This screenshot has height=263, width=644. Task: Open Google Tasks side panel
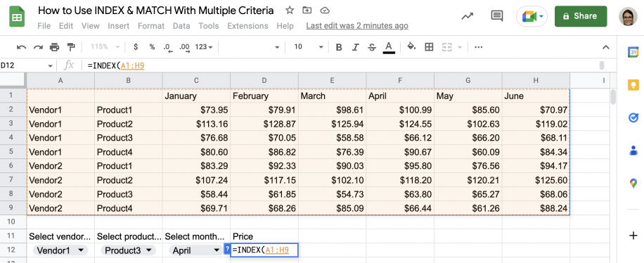point(633,118)
